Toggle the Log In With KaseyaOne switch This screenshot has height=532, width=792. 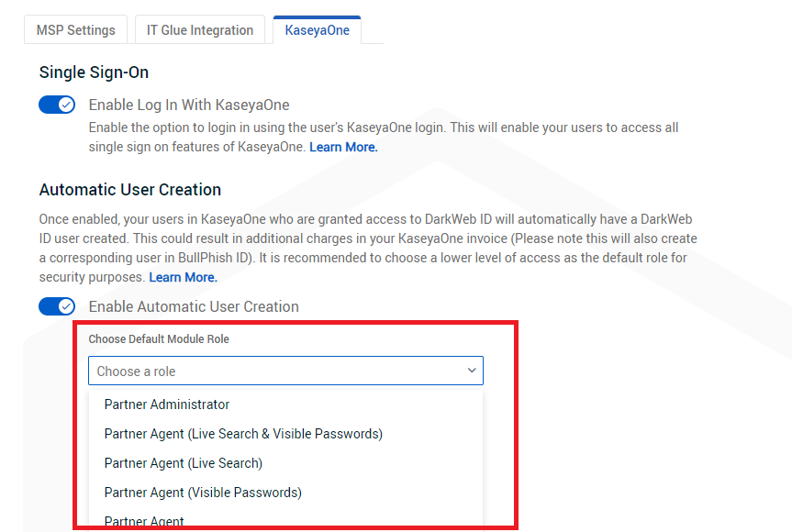pyautogui.click(x=57, y=105)
